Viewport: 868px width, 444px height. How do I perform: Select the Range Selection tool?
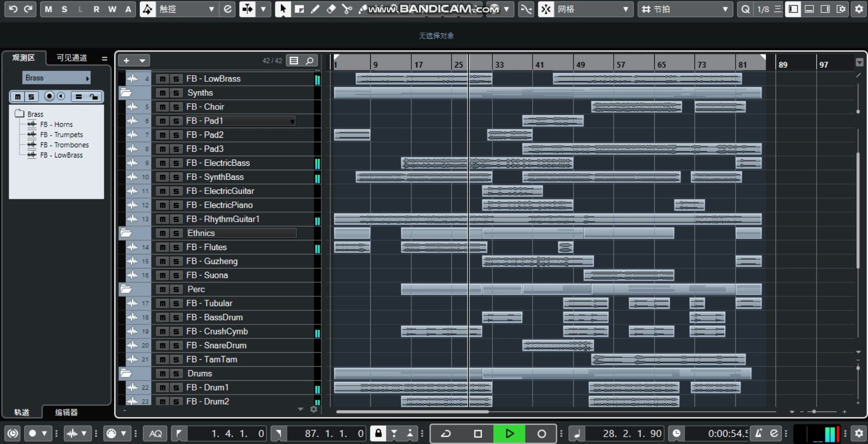click(x=299, y=9)
